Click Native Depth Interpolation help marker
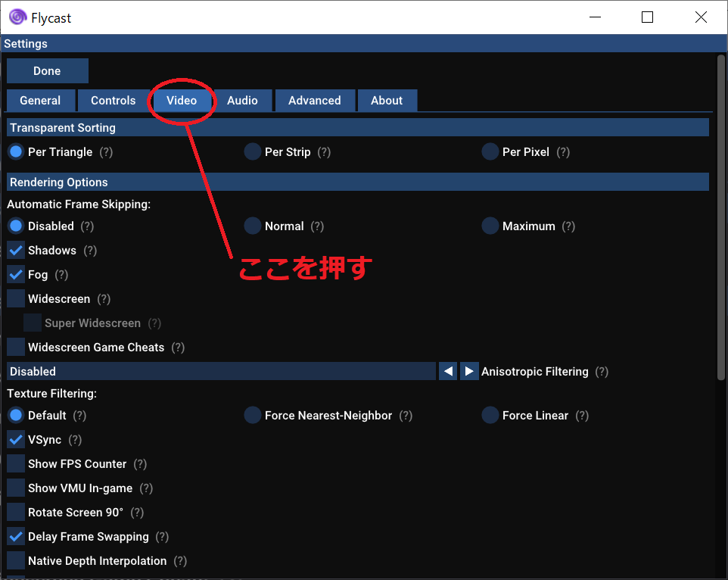This screenshot has width=728, height=580. (180, 561)
